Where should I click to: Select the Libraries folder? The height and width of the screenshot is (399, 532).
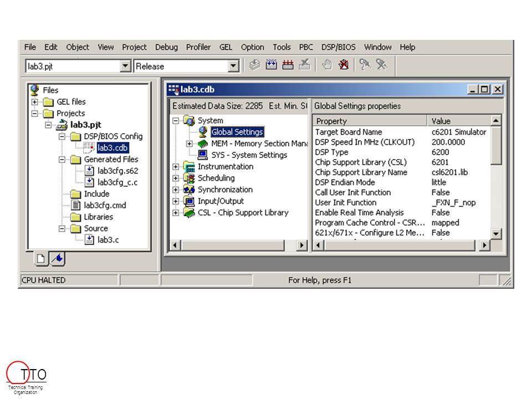click(x=99, y=217)
